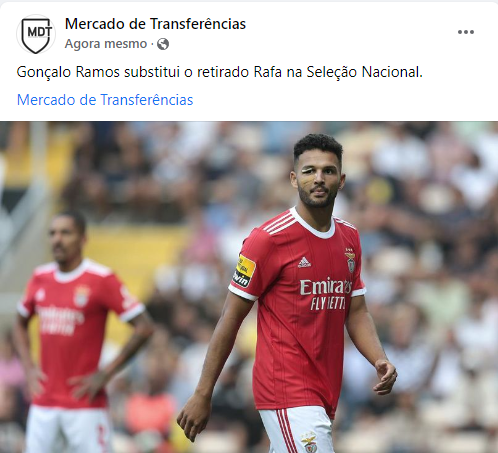498x453 pixels.
Task: Click the yellow bwin sleeve badge
Action: point(244,271)
